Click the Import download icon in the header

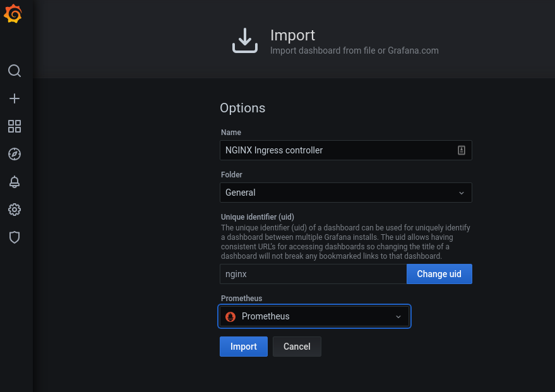(x=245, y=40)
